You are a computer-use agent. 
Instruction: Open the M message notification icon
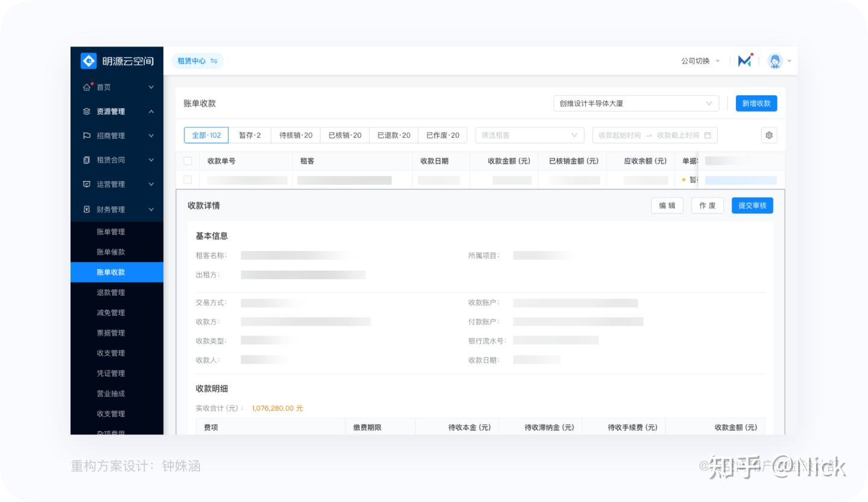[x=745, y=60]
